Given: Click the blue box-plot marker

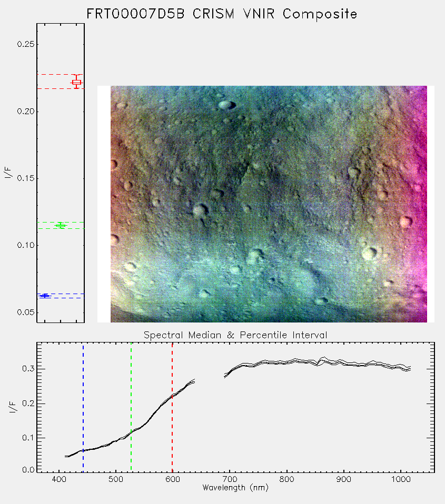Looking at the screenshot, I should [45, 296].
